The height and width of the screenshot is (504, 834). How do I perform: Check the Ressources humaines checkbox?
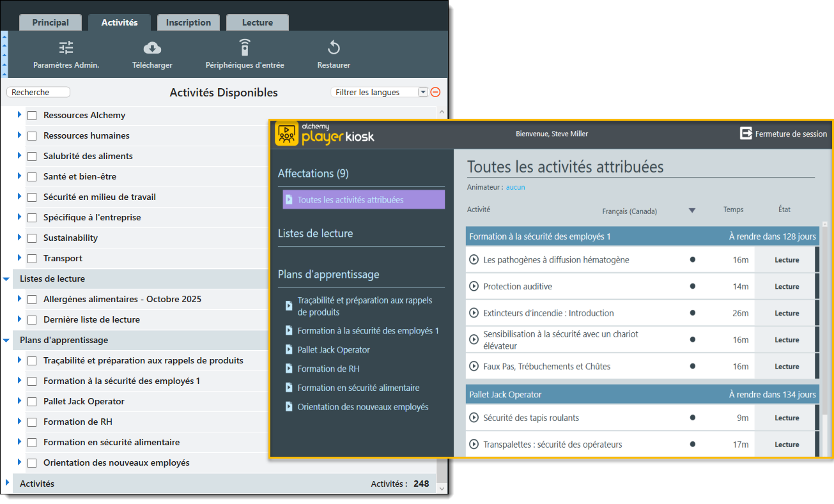[32, 136]
